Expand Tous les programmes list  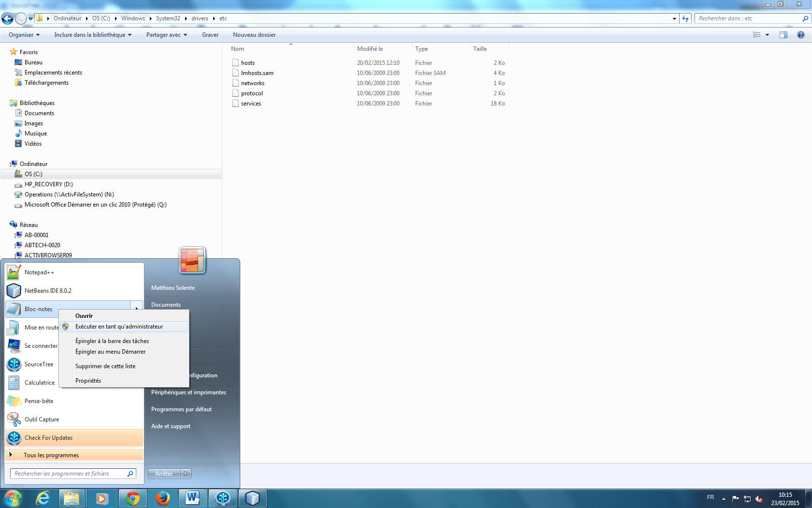[x=51, y=455]
